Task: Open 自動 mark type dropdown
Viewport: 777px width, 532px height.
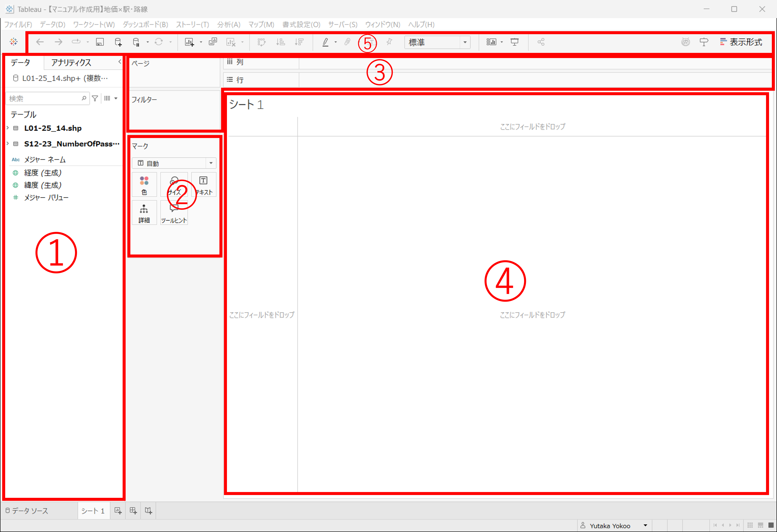Action: 174,163
